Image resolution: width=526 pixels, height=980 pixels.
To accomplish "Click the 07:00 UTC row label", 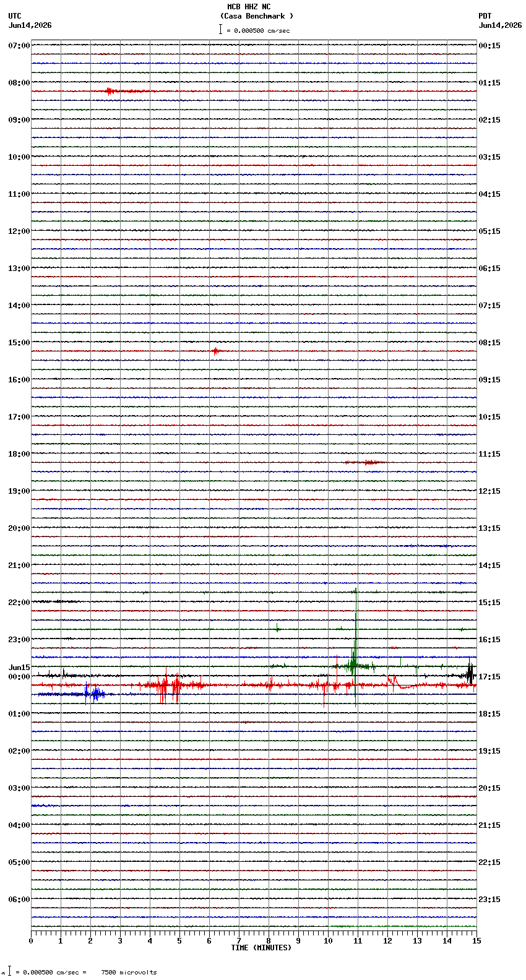I will (19, 45).
